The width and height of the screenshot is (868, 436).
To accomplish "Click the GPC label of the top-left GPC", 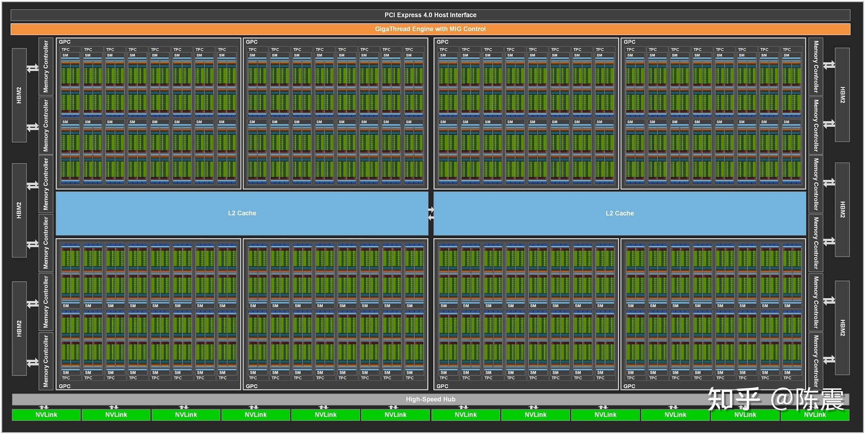I will coord(65,42).
